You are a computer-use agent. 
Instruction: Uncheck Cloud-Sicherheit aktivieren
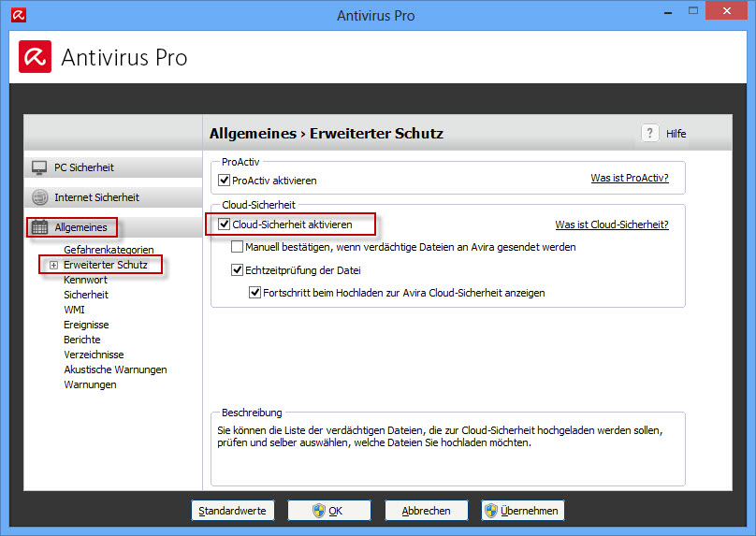(x=225, y=225)
